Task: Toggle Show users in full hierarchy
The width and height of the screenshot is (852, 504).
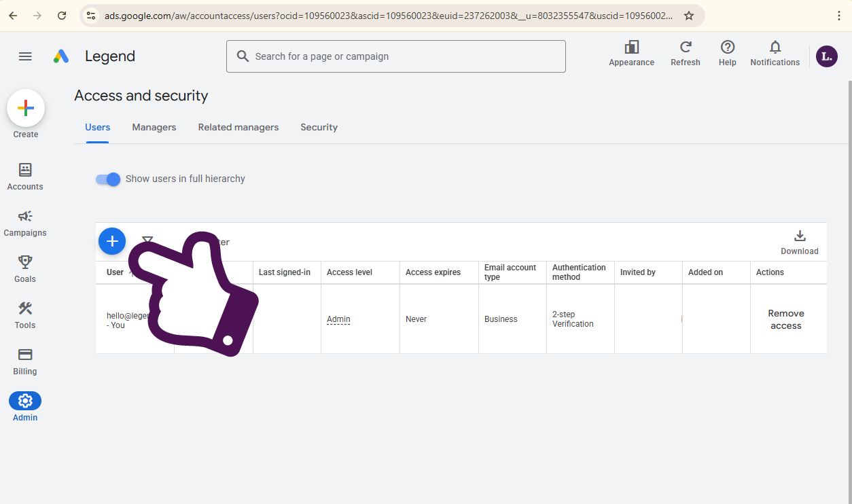Action: pos(108,179)
